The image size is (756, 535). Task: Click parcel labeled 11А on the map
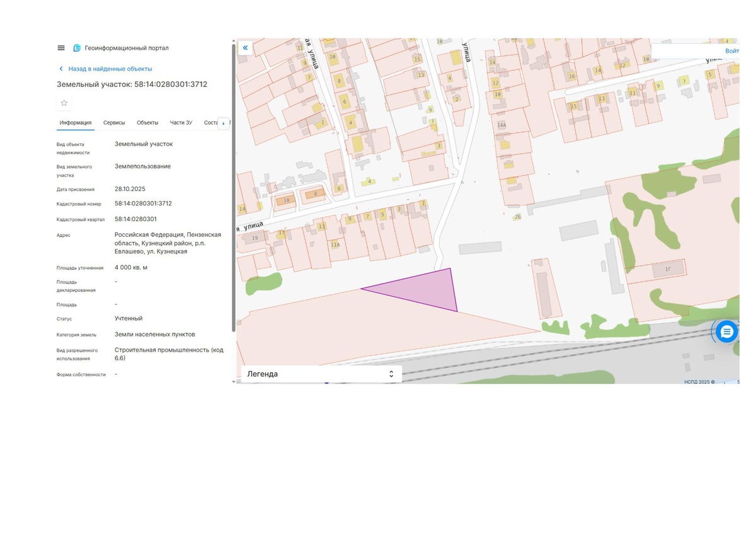pyautogui.click(x=335, y=244)
